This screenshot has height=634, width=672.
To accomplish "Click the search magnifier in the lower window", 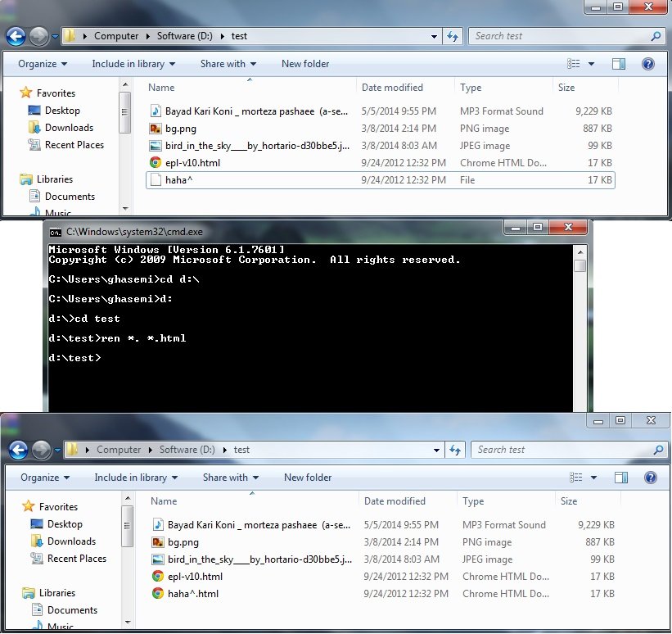I will 658,450.
